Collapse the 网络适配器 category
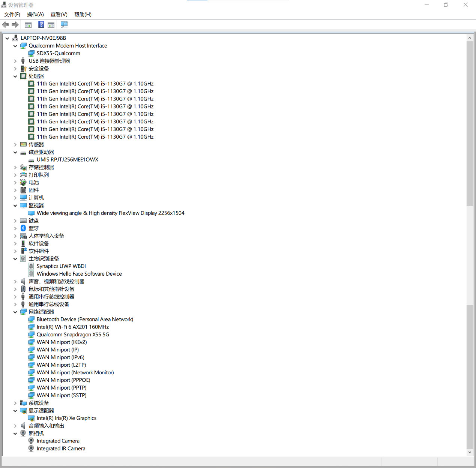Viewport: 476px width, 468px height. (x=15, y=312)
